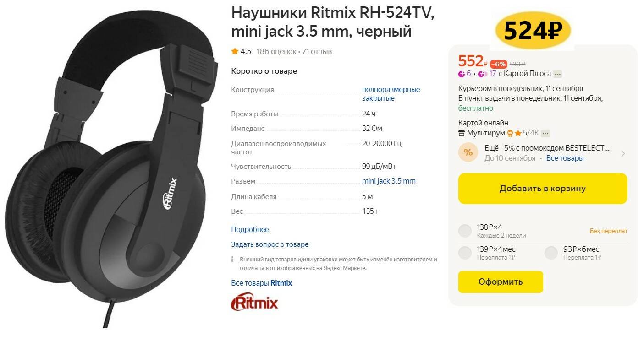Click the Добавить в корзину button
Viewport: 644px width, 341px height.
click(x=543, y=189)
